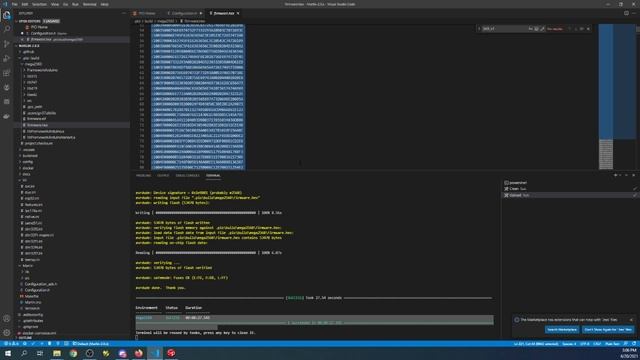640x360 pixels.
Task: Toggle Find in Selection option
Action: (582, 29)
